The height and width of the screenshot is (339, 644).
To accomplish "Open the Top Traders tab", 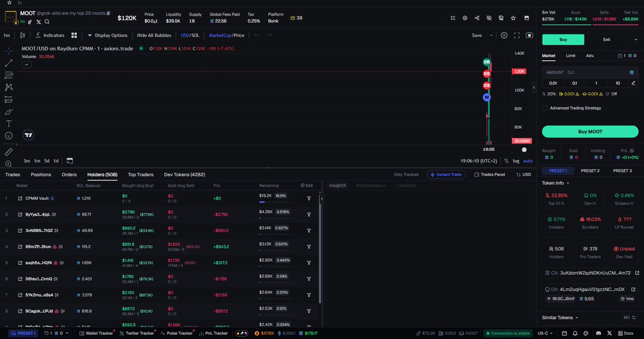I will click(141, 175).
